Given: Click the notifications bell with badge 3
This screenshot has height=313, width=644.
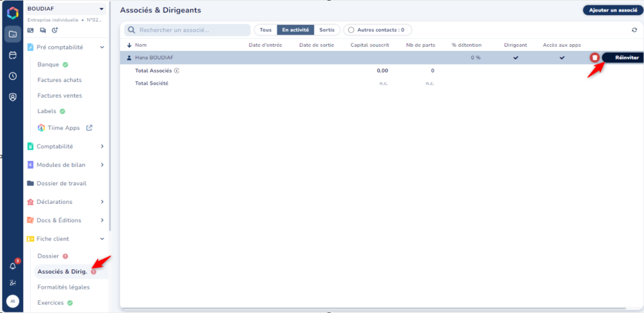Looking at the screenshot, I should point(13,266).
